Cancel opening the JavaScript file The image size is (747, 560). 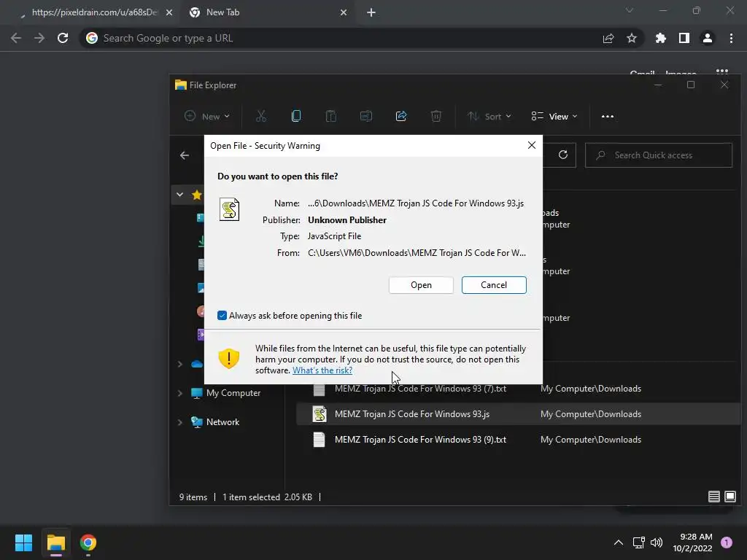(x=494, y=285)
